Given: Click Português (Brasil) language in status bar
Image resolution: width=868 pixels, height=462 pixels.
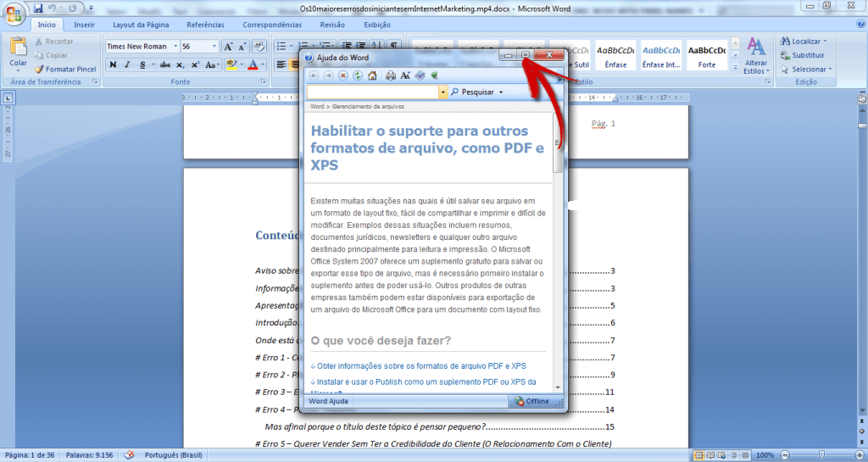Looking at the screenshot, I should 173,455.
